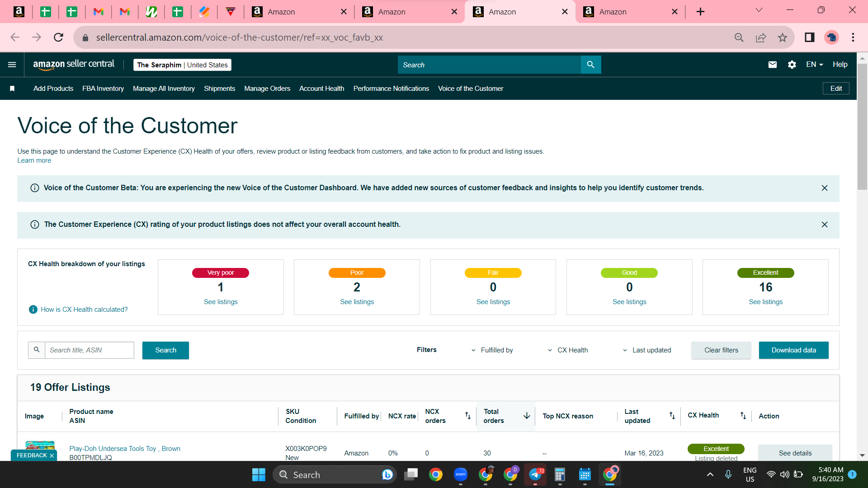The width and height of the screenshot is (868, 488).
Task: Sort the table by Last updated column
Action: 672,416
